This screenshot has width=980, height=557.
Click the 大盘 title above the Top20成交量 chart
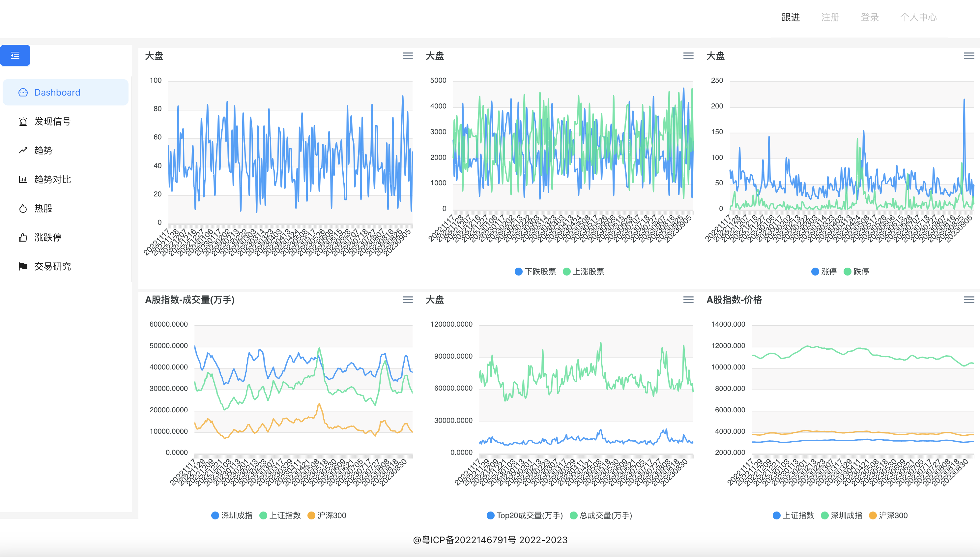[435, 300]
